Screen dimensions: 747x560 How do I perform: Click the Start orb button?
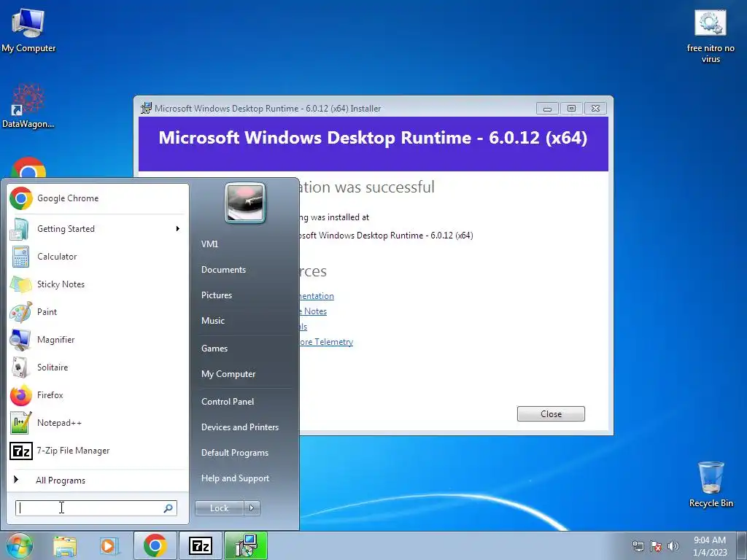click(x=19, y=545)
